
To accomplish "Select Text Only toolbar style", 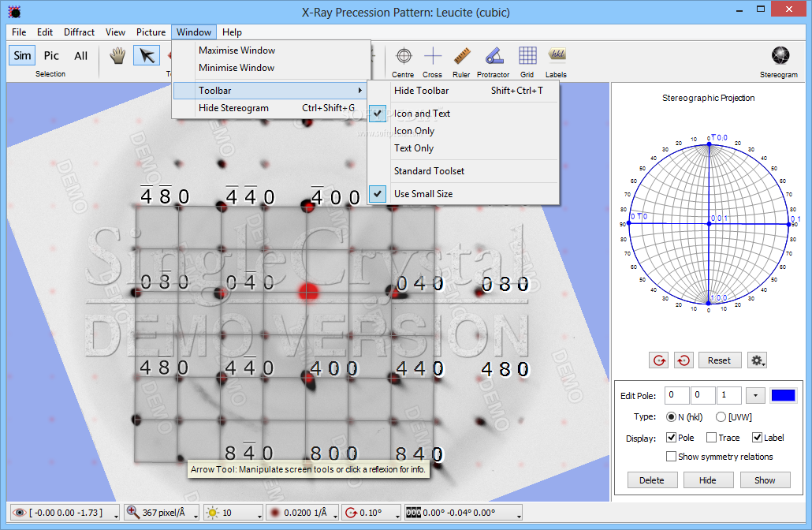I will click(x=464, y=148).
